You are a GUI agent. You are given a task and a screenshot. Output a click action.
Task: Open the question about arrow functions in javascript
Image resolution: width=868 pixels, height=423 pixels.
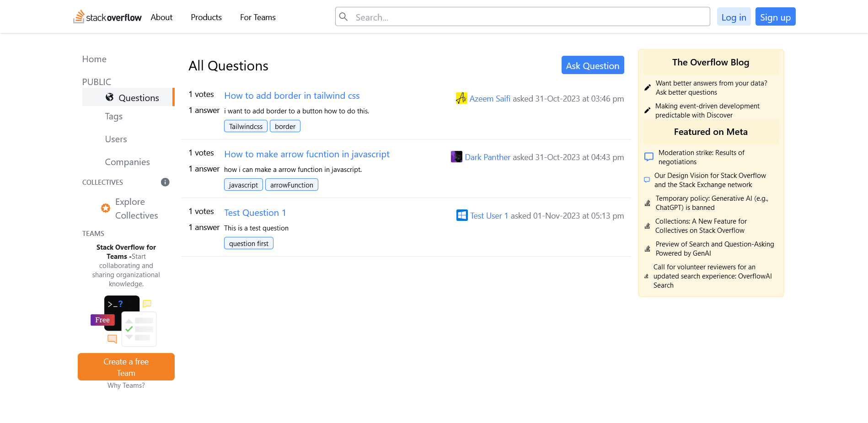pyautogui.click(x=306, y=154)
